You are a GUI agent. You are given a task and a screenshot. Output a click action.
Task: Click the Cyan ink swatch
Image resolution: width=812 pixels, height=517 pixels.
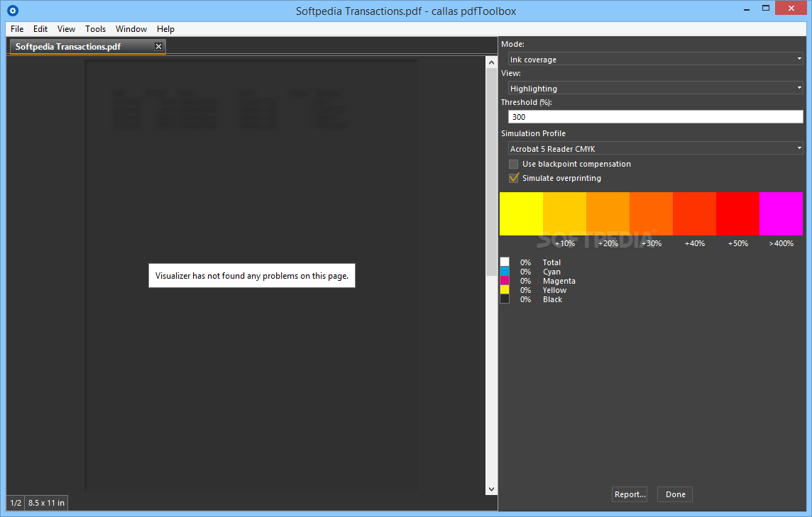[505, 271]
